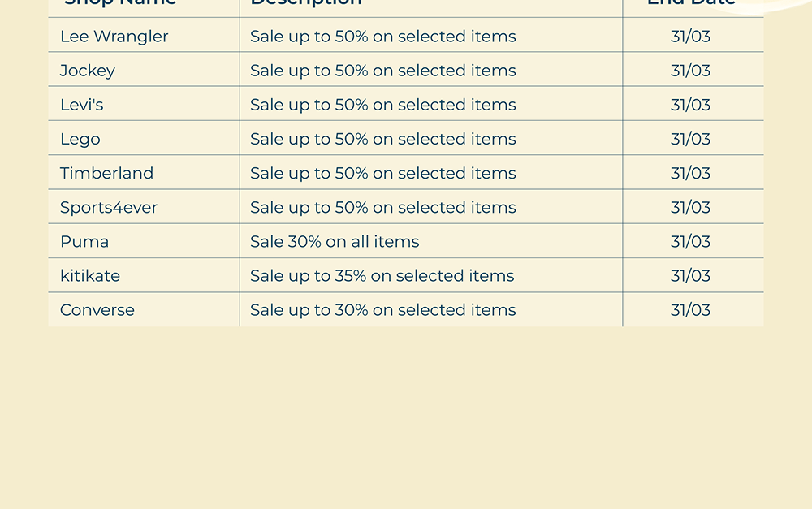812x509 pixels.
Task: Click the sale description in Timberland's row
Action: pyautogui.click(x=382, y=173)
